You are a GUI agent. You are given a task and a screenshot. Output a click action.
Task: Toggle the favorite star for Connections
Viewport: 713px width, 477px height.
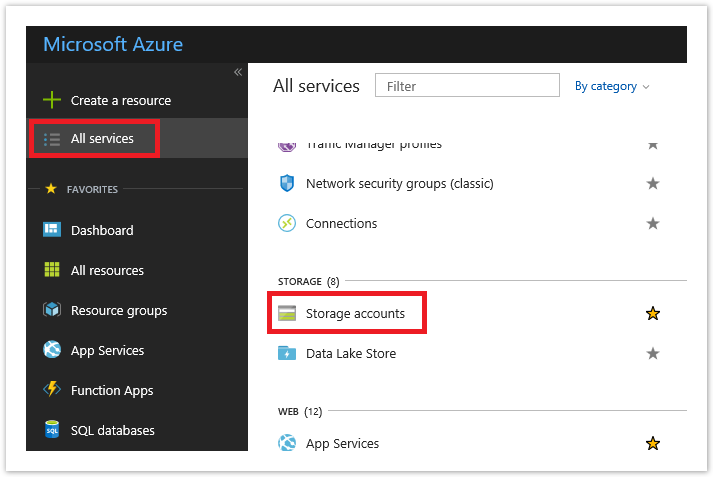653,223
